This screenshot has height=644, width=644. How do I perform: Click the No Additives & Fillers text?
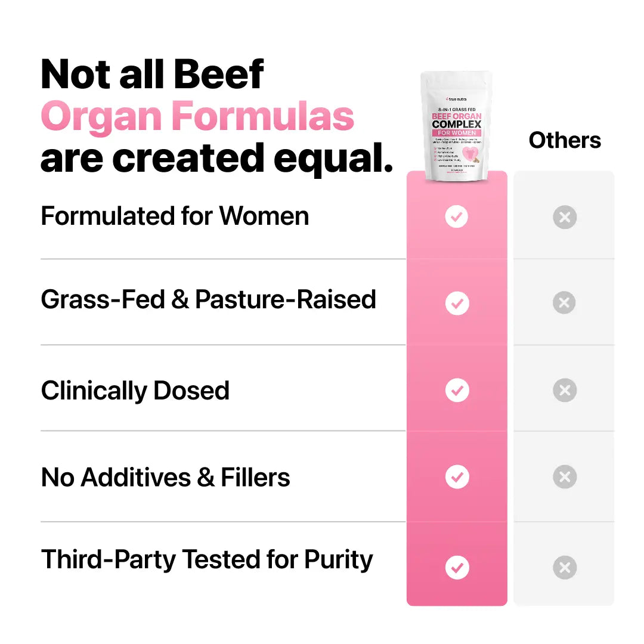pos(165,477)
